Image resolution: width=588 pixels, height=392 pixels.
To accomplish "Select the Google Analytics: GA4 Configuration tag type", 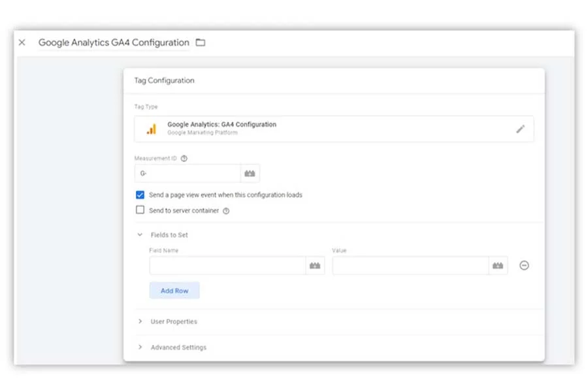I will click(334, 129).
